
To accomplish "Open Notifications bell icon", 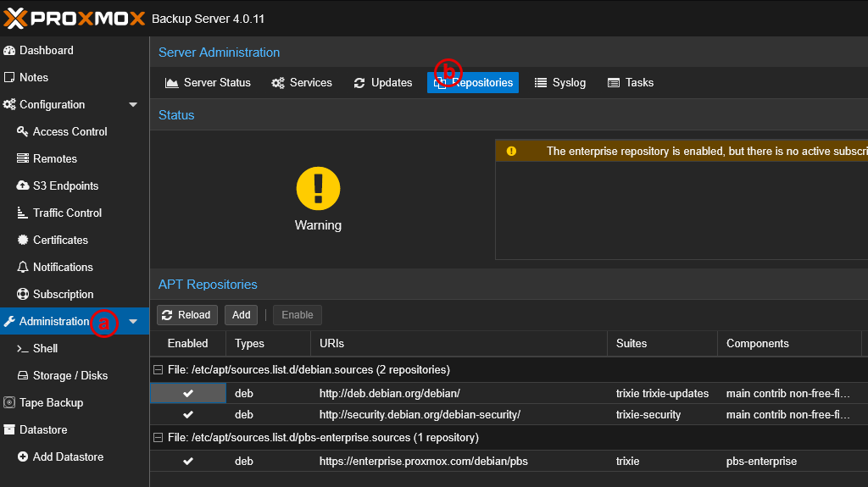I will click(23, 268).
